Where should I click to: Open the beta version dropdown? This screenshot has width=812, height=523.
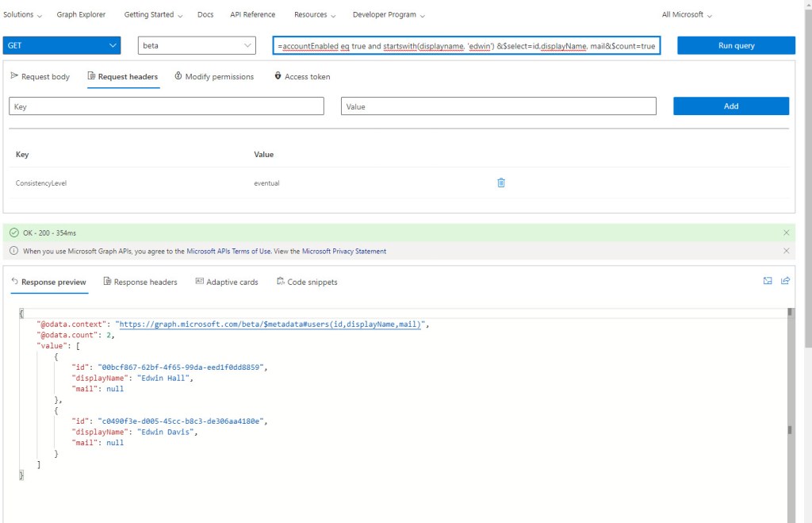click(197, 46)
